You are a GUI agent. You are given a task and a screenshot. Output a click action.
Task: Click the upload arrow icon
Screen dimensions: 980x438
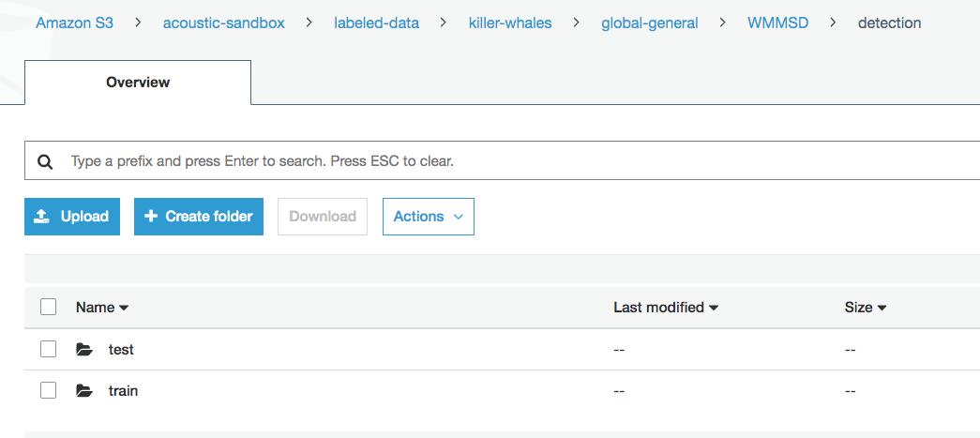(41, 217)
